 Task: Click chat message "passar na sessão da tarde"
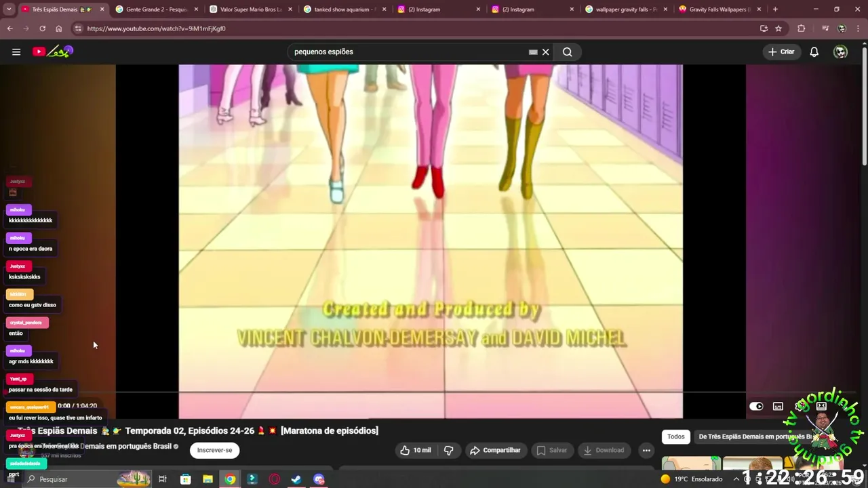point(41,390)
